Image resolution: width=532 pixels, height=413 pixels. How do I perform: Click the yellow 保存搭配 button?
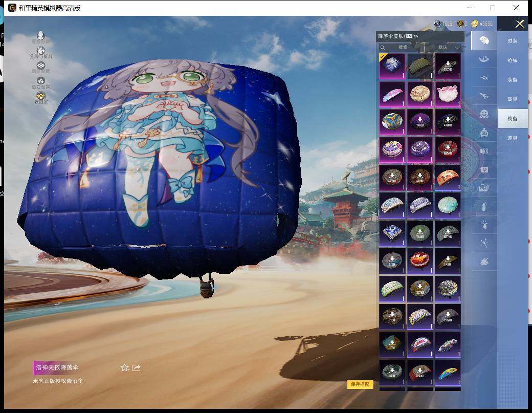(x=360, y=384)
